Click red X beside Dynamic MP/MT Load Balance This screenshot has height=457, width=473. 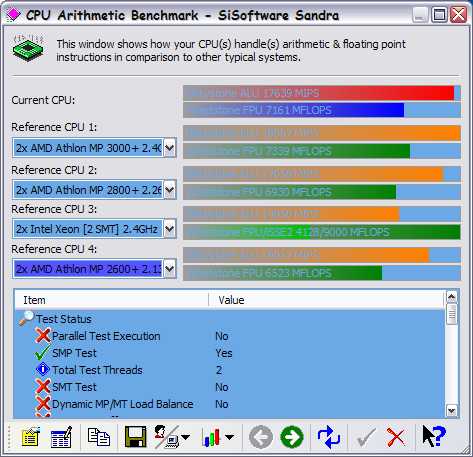pos(43,404)
